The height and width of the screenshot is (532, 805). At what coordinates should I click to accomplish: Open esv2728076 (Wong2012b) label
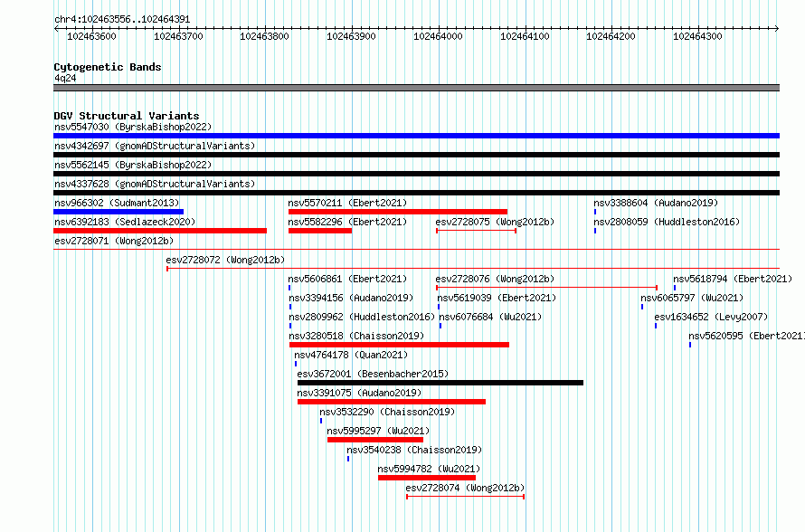[x=495, y=279]
